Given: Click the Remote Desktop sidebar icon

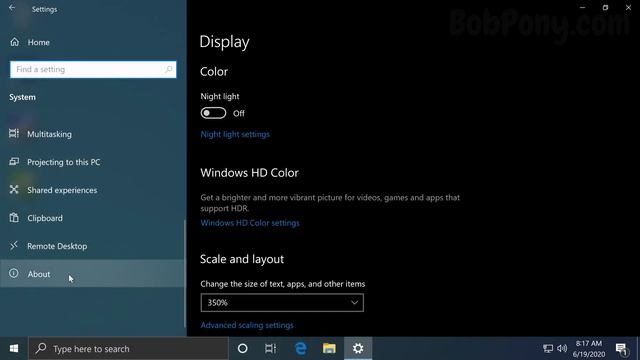Looking at the screenshot, I should pos(14,245).
